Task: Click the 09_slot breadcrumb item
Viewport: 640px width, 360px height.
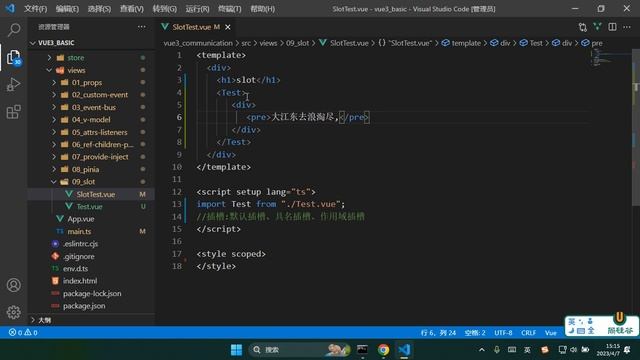Action: pos(297,43)
